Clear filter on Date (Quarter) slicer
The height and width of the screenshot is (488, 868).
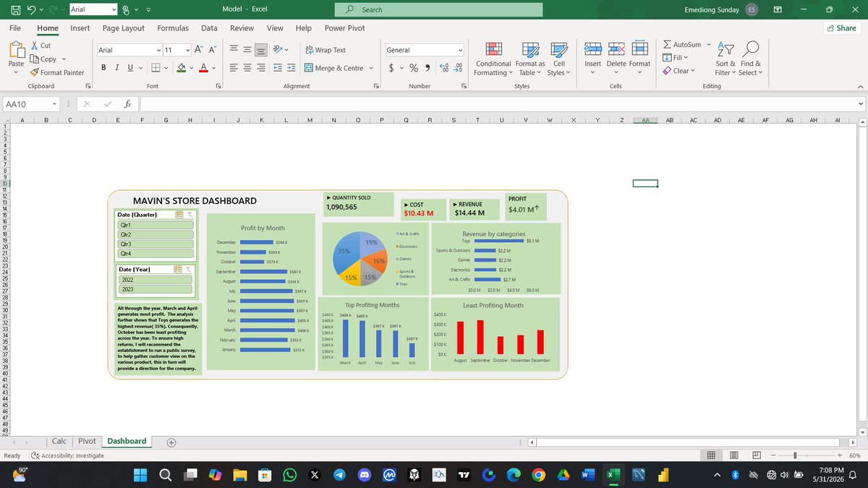(x=190, y=215)
